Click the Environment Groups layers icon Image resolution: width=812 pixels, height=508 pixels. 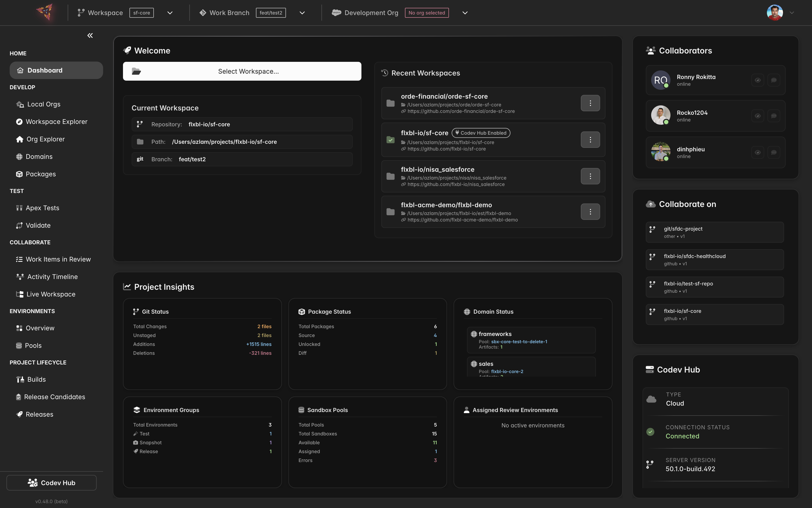pyautogui.click(x=137, y=410)
